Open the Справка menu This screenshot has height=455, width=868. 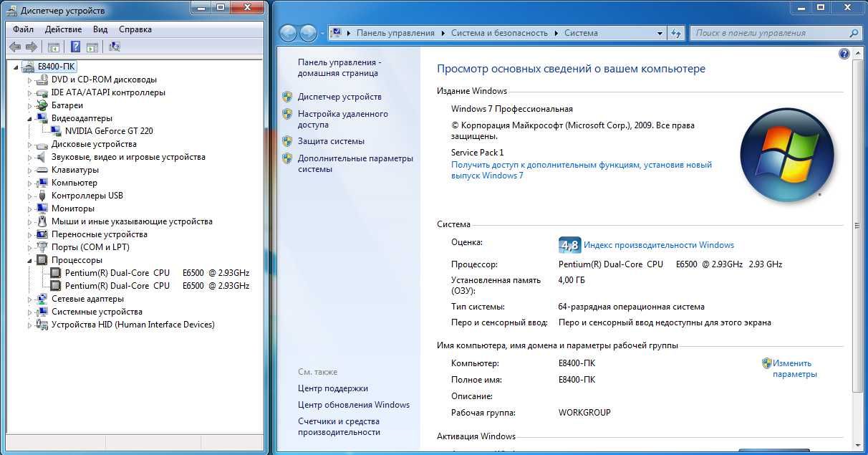coord(135,29)
